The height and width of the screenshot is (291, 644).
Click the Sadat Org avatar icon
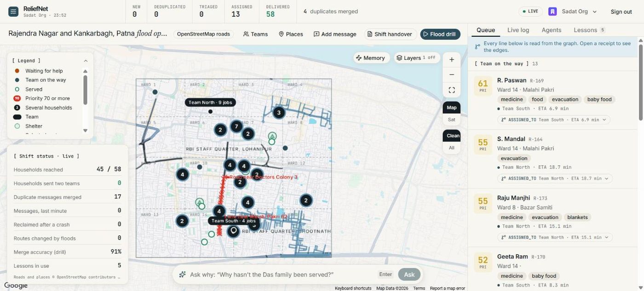click(552, 11)
